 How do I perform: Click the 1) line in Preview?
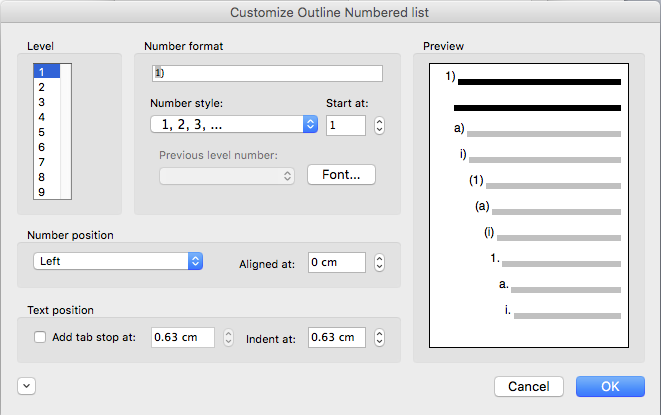coord(533,78)
